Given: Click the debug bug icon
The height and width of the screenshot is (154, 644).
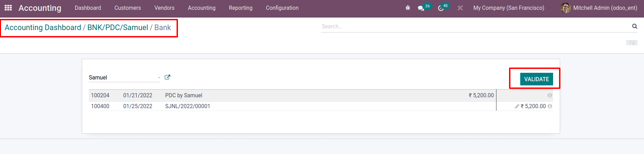Looking at the screenshot, I should (x=408, y=8).
